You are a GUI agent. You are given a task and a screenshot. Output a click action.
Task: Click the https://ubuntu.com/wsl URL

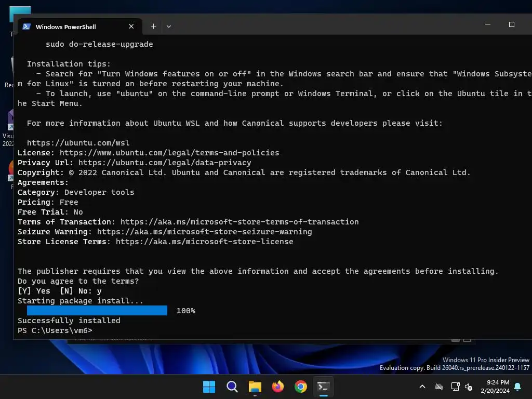(x=78, y=143)
